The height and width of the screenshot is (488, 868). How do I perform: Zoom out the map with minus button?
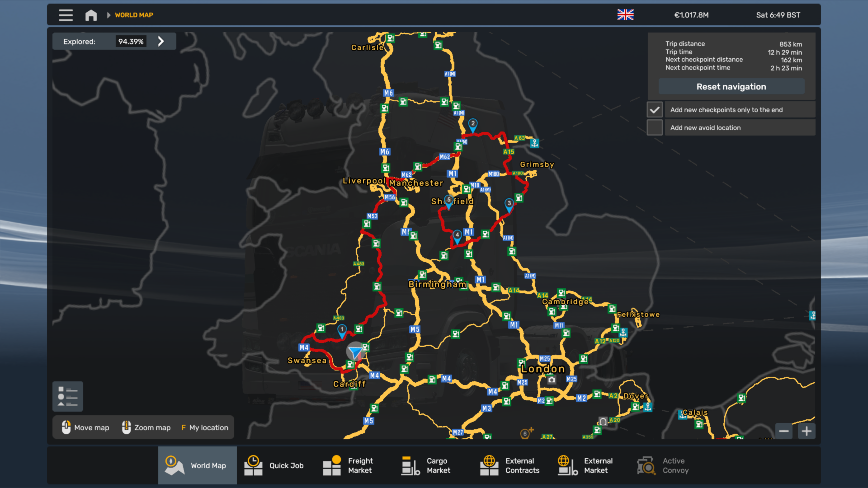pos(784,431)
